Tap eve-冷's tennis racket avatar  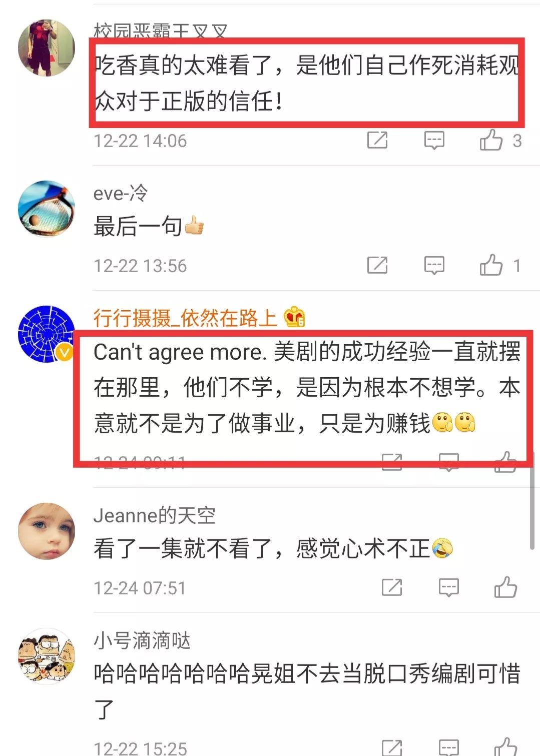pos(47,209)
